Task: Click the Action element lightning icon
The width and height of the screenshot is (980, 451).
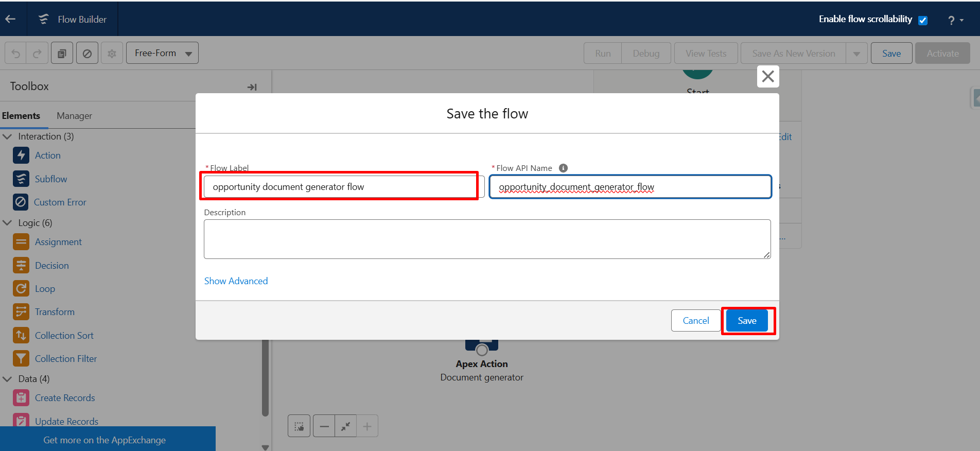Action: coord(21,155)
